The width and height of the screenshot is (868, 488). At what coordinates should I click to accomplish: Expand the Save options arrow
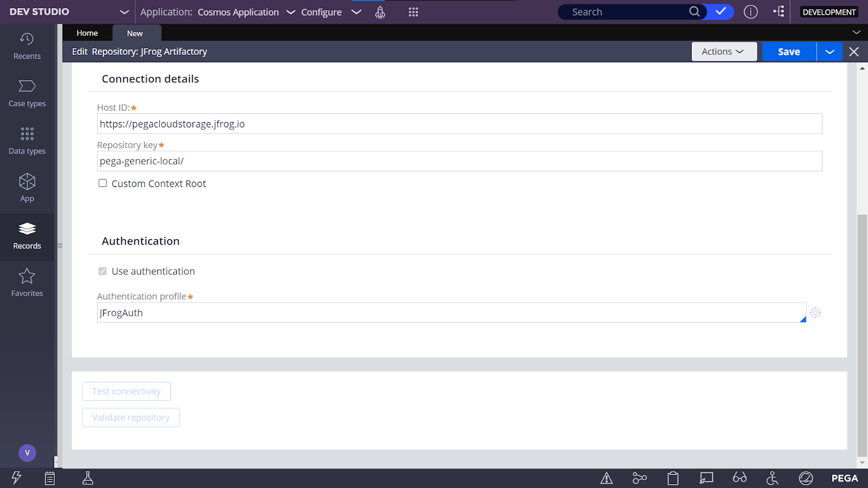pos(829,52)
